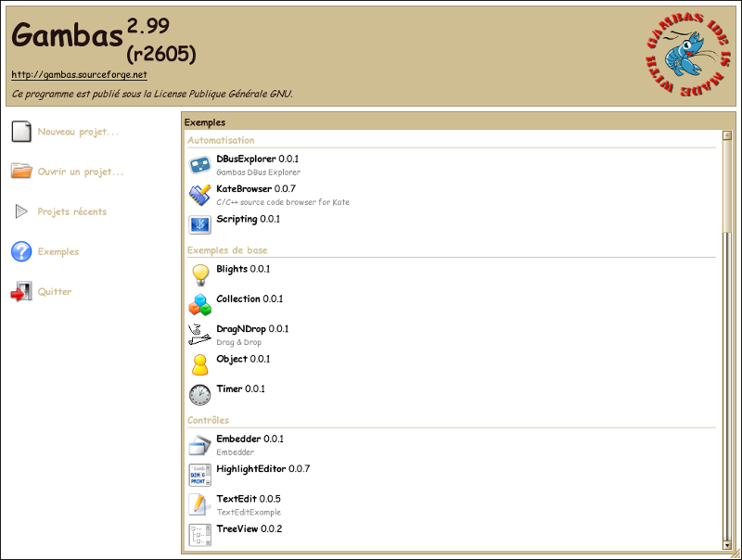Click the Timer clock icon
742x560 pixels.
pyautogui.click(x=200, y=394)
